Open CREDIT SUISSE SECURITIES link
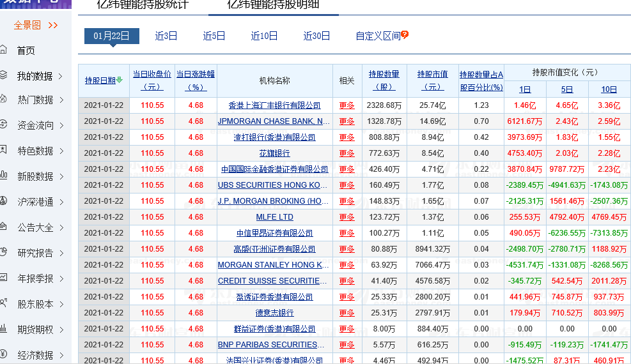The width and height of the screenshot is (631, 364). (272, 281)
